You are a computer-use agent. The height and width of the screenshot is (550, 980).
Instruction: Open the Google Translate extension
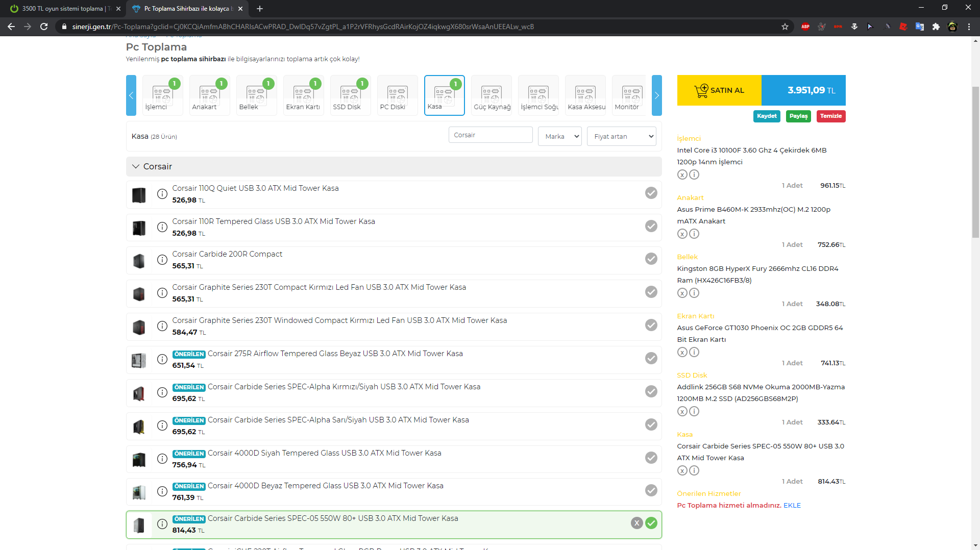point(920,27)
